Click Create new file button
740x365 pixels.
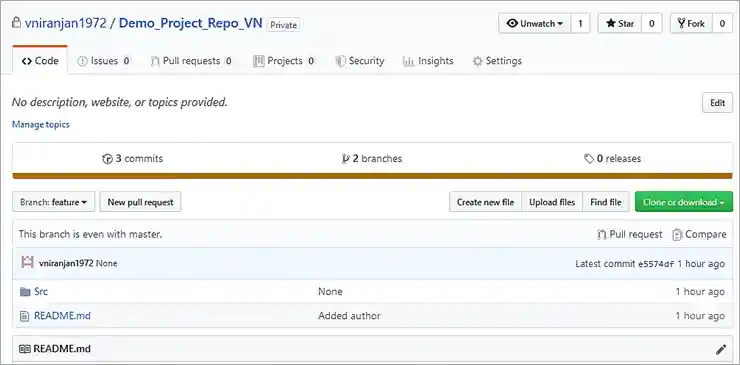(485, 202)
